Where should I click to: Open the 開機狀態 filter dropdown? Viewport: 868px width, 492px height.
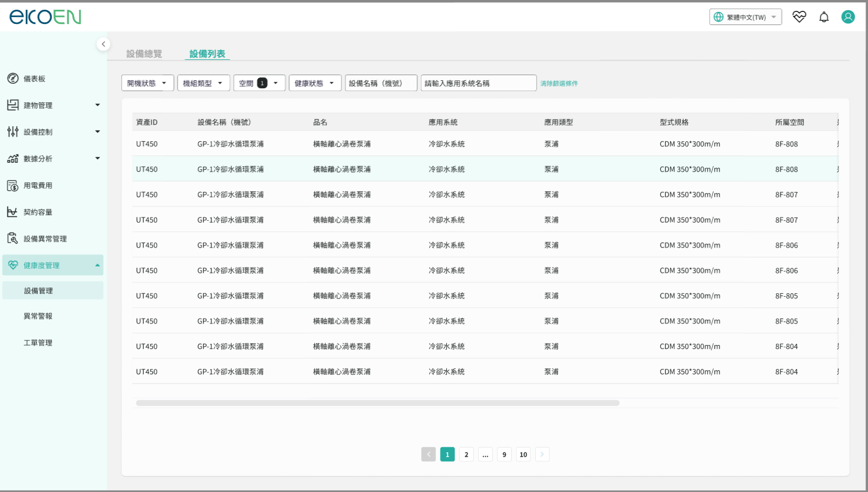[x=147, y=83]
